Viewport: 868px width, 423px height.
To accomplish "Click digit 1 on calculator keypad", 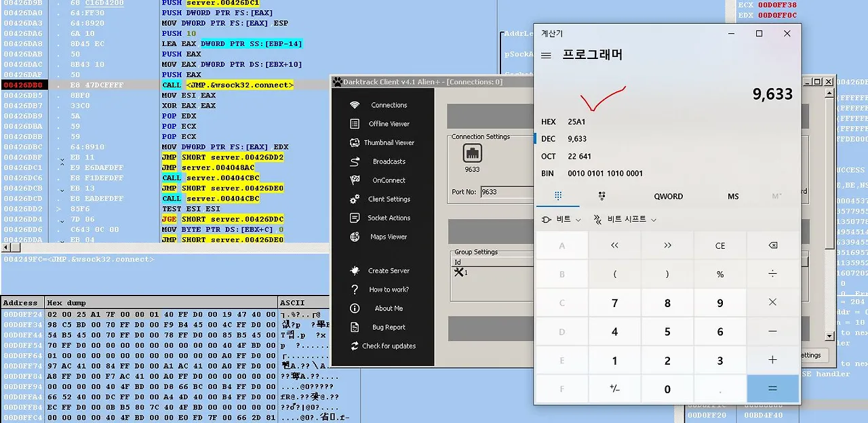I will (615, 361).
